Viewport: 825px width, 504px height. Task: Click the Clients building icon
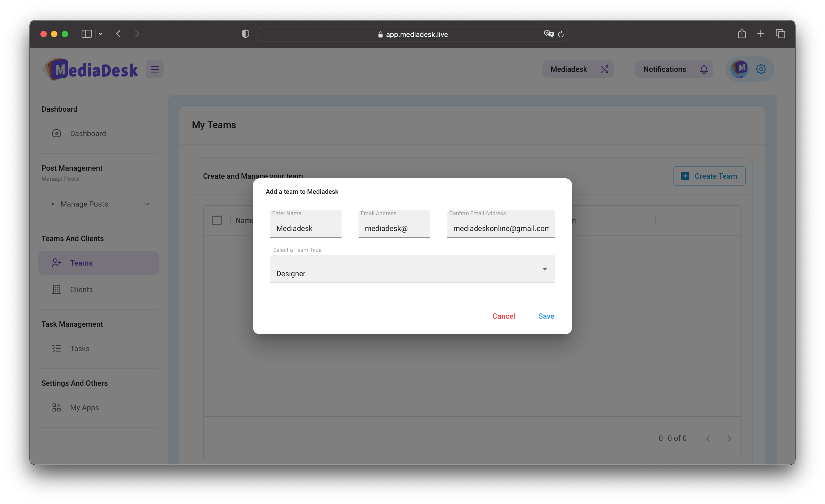pos(57,289)
